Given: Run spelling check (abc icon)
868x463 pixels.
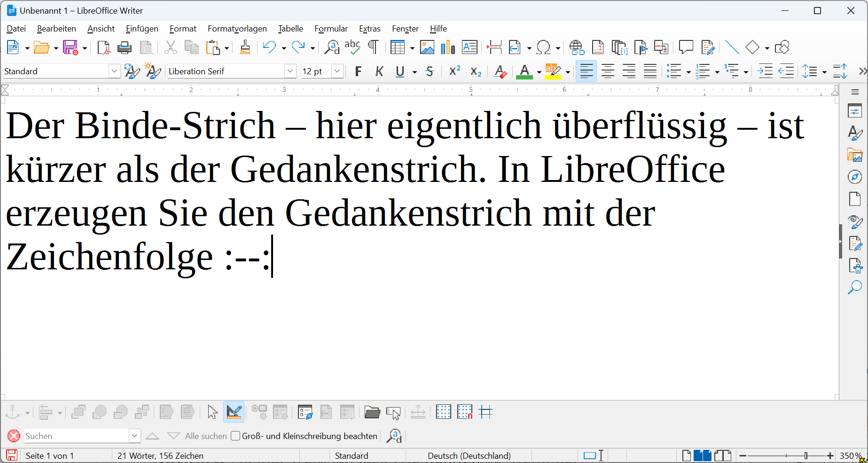Looking at the screenshot, I should point(352,47).
